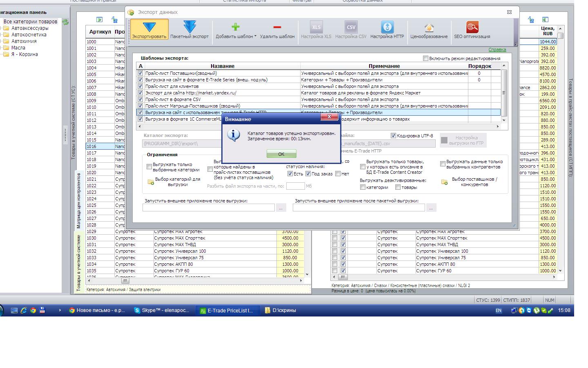Viewport: 588px width, 368px height.
Task: Click left product table horizontal scrollbar thumb
Action: pos(125,281)
